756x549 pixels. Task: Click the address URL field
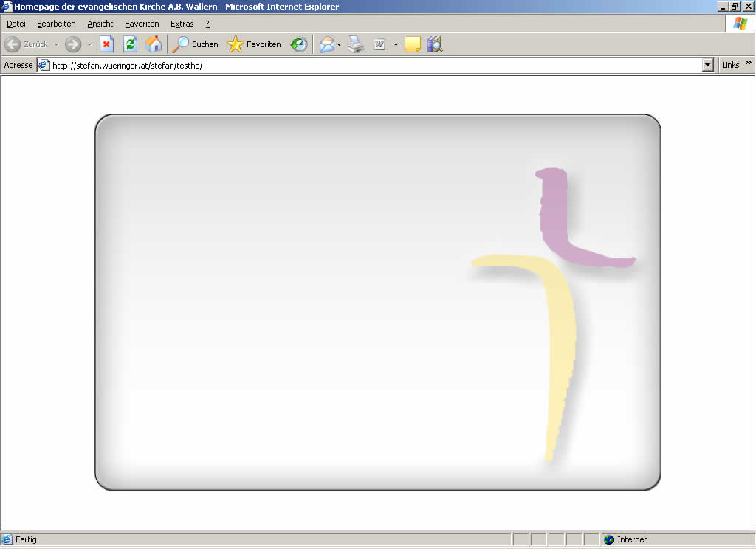tap(371, 65)
